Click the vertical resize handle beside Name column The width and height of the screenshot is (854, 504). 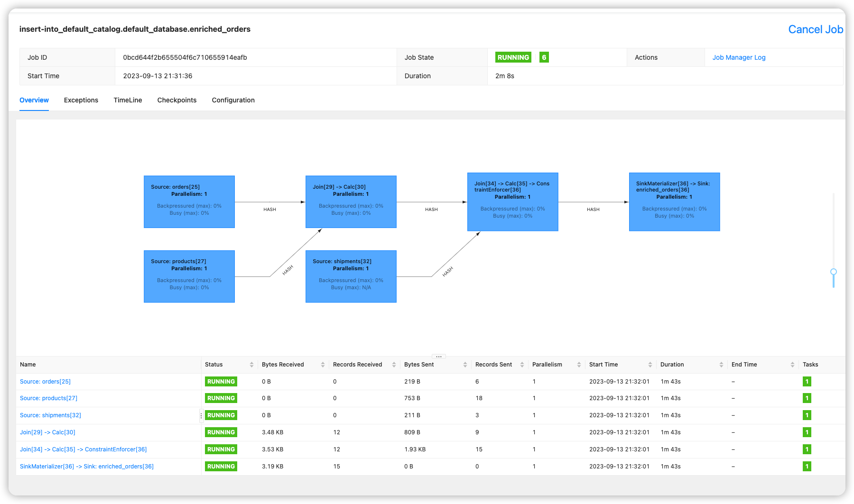(x=201, y=416)
